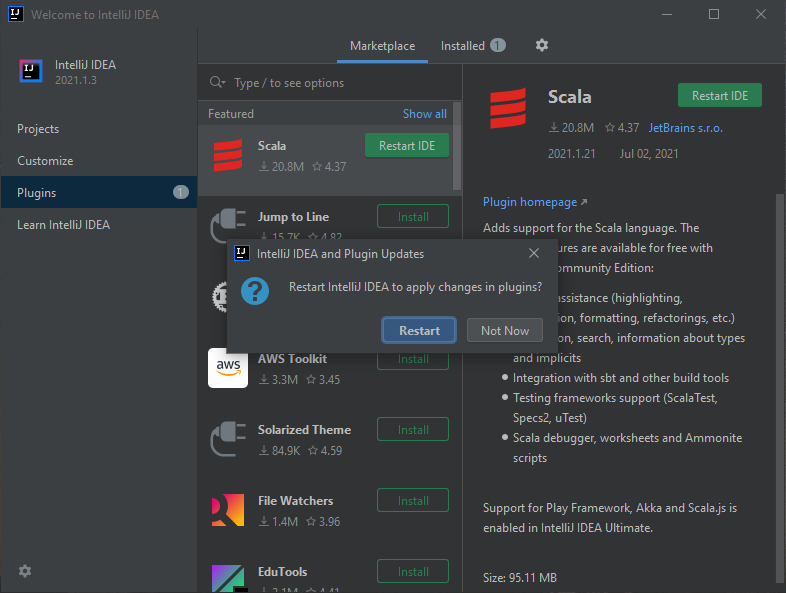786x593 pixels.
Task: Close the Plugin Updates dialog
Action: [x=534, y=254]
